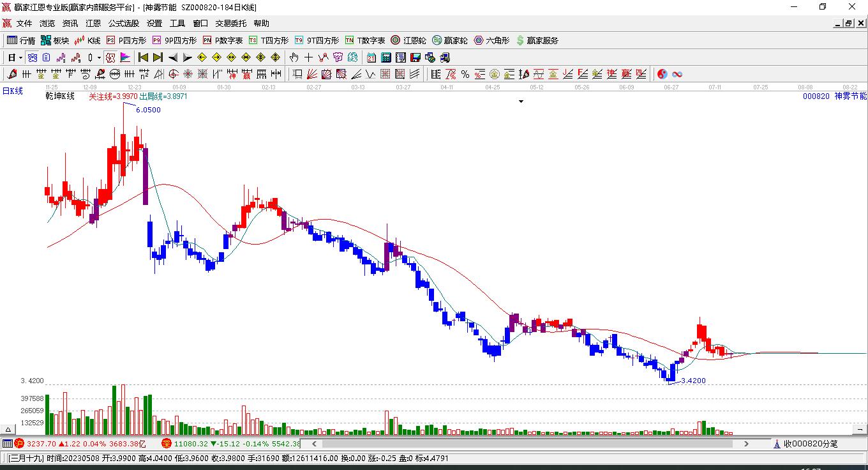The image size is (868, 470).
Task: Click the 6.0500 high price label
Action: point(149,110)
